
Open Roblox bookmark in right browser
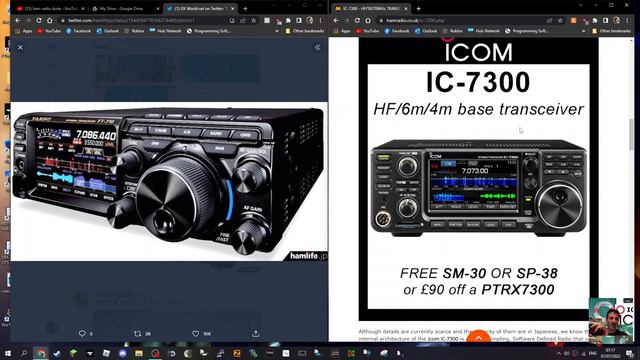[x=452, y=31]
